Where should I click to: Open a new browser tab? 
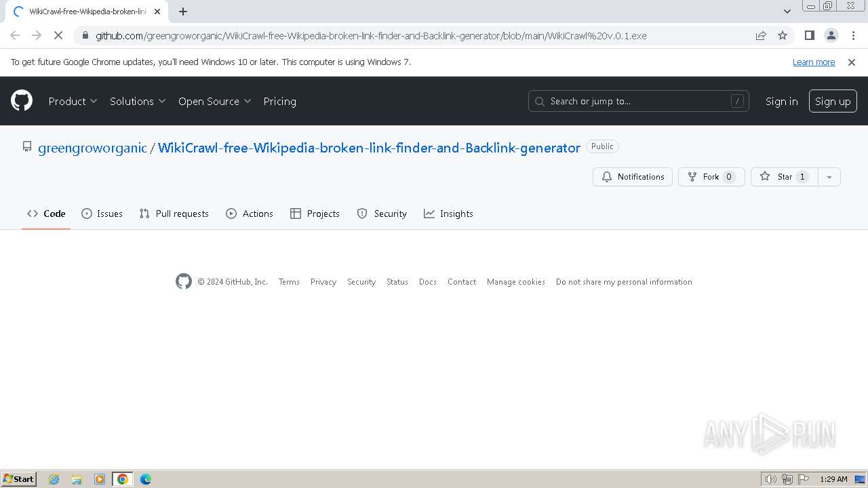[x=183, y=12]
